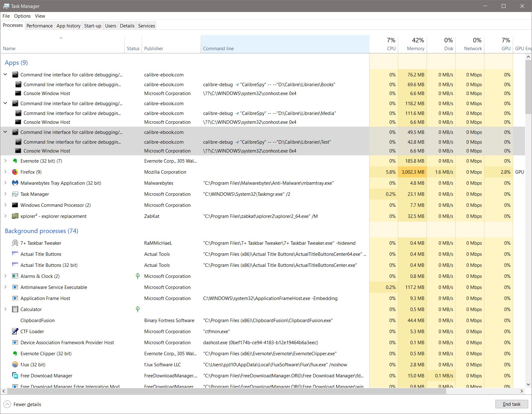Open the Options menu

tap(22, 16)
